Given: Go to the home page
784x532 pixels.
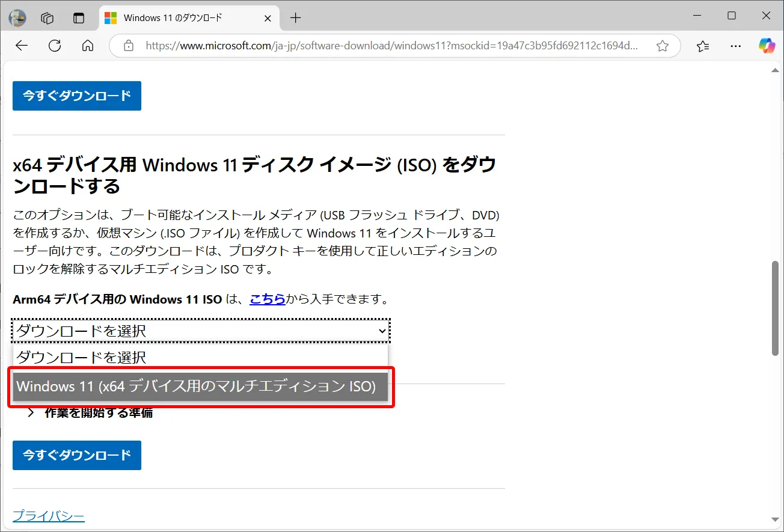Looking at the screenshot, I should tap(88, 46).
